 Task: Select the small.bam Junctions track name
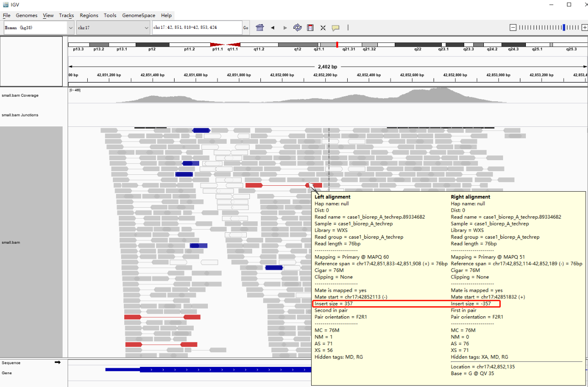[x=20, y=115]
